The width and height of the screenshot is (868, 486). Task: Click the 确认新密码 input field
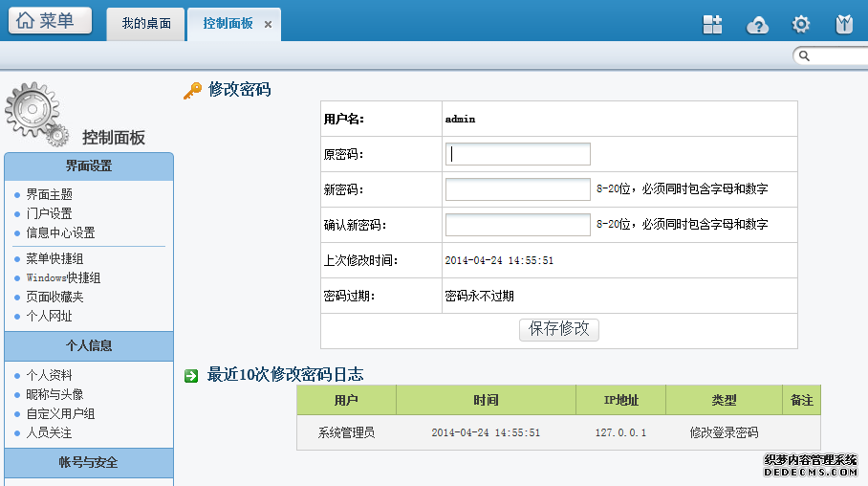(x=517, y=225)
